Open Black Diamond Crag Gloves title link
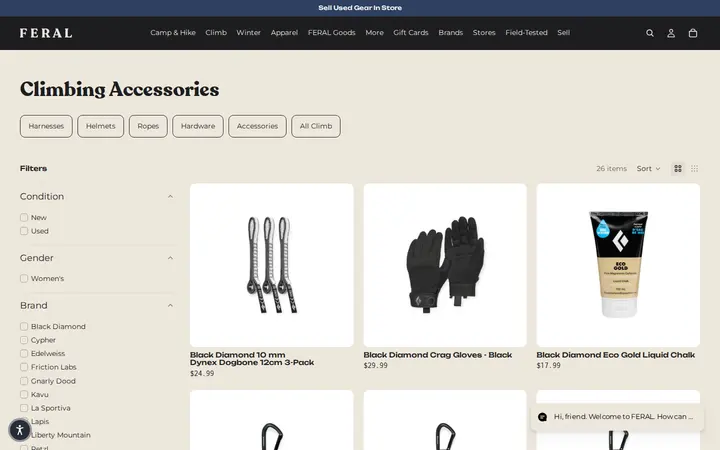This screenshot has height=450, width=720. click(x=438, y=355)
